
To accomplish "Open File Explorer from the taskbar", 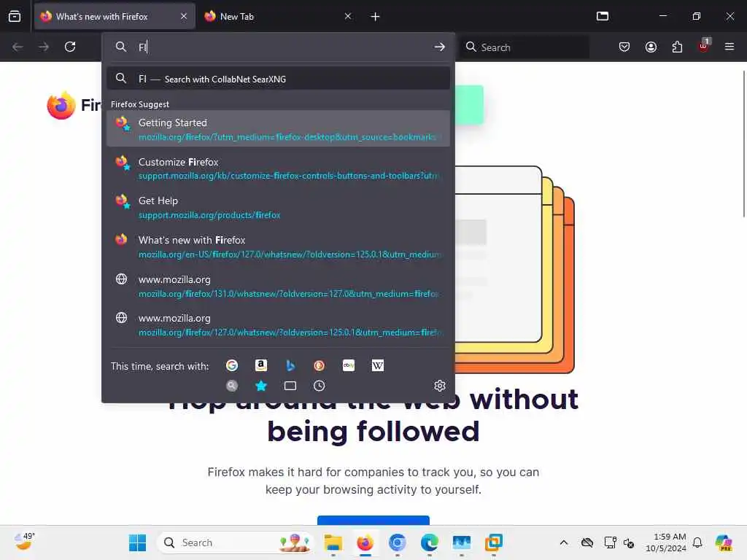I will click(333, 542).
